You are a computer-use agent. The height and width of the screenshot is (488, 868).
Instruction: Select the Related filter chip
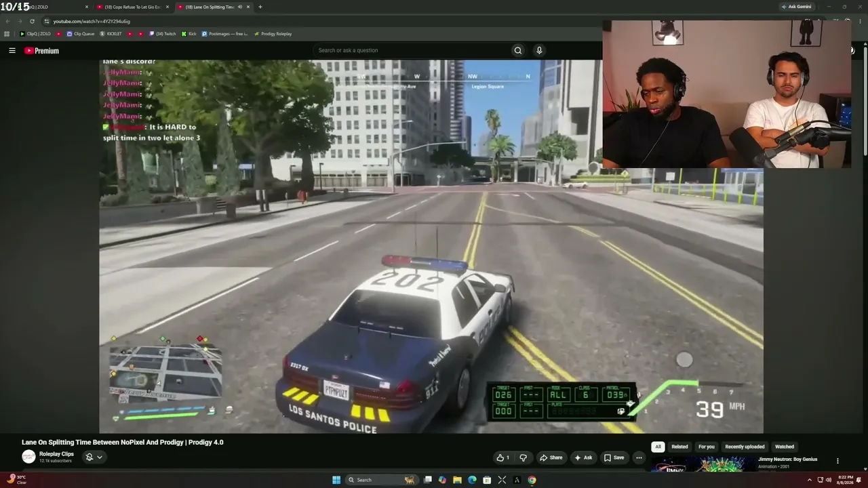[x=679, y=447]
